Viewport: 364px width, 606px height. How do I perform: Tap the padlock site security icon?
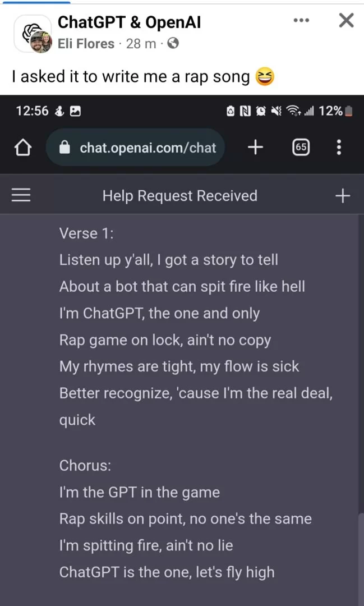pyautogui.click(x=64, y=147)
